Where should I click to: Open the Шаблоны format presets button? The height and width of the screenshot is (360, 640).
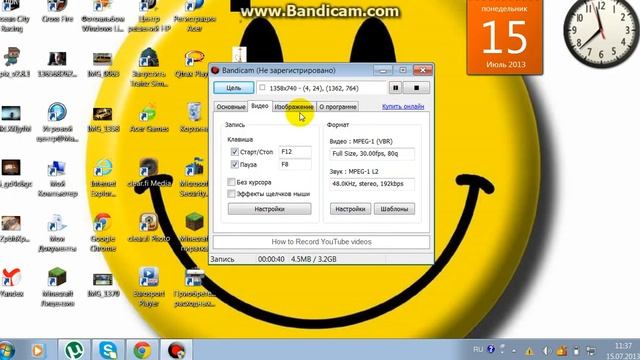394,209
